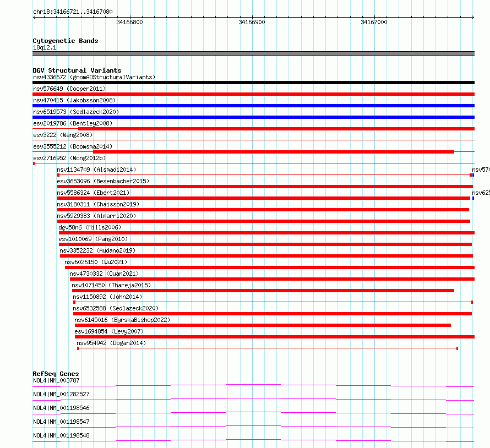Image resolution: width=490 pixels, height=448 pixels.
Task: Open esv3222 (Wang2008) label
Action: (x=63, y=135)
